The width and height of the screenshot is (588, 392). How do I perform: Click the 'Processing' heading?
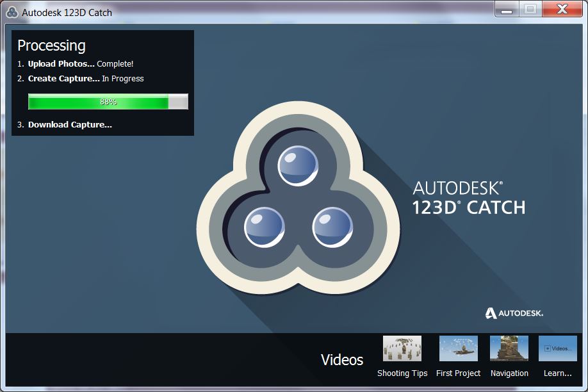coord(51,45)
